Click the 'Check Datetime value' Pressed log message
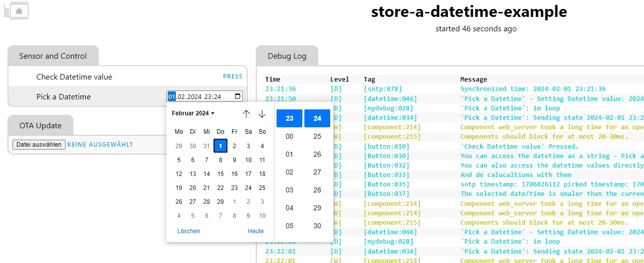This screenshot has height=263, width=644. tap(519, 146)
